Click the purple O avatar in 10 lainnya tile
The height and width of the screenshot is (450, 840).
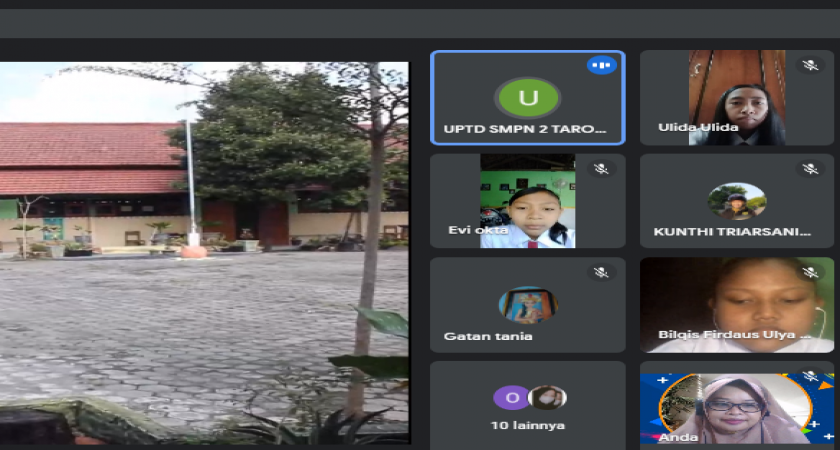click(512, 398)
